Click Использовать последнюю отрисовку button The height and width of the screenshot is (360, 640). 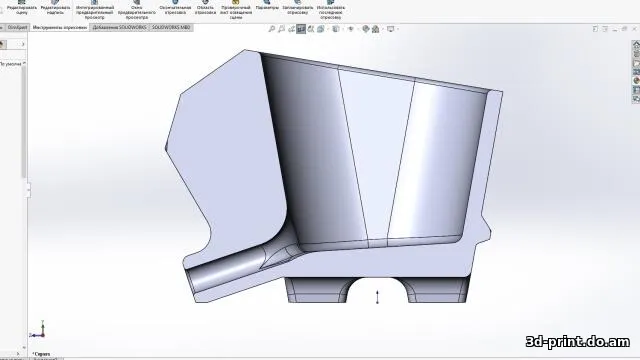(x=331, y=10)
